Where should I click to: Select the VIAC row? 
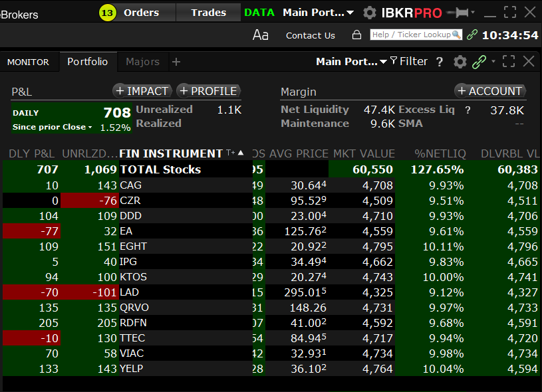[x=271, y=353]
